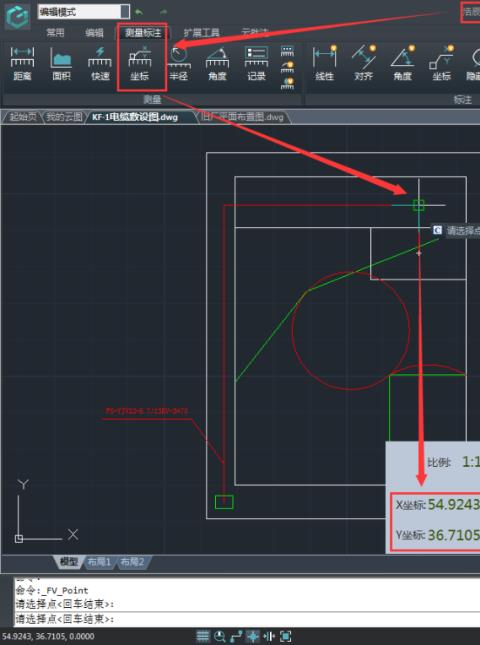Screen dimensions: 480x645
Task: Activate the 坐标 coordinate measurement tool
Action: point(140,64)
